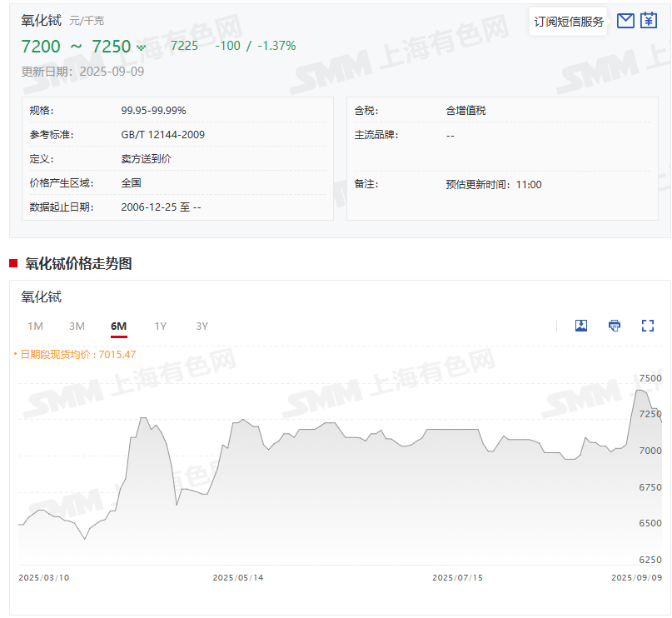Screen dimensions: 672x618
Task: Click the price range 7200 ~ 7250
Action: 76,47
